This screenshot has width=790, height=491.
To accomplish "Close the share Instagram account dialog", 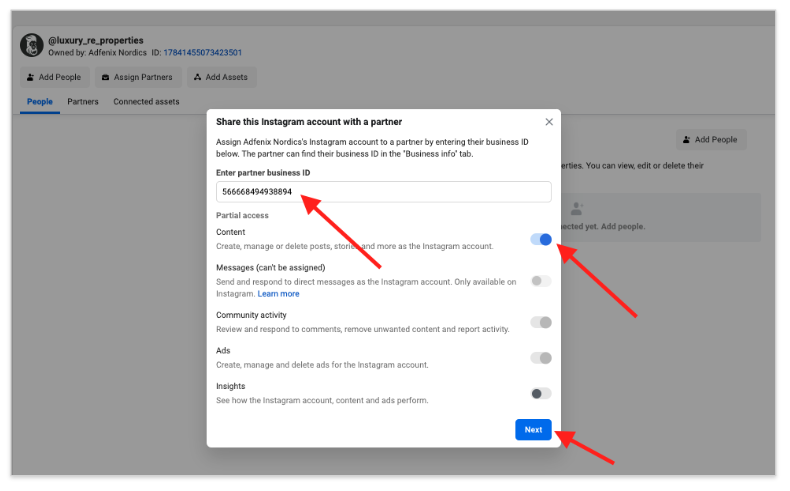I will pyautogui.click(x=549, y=122).
